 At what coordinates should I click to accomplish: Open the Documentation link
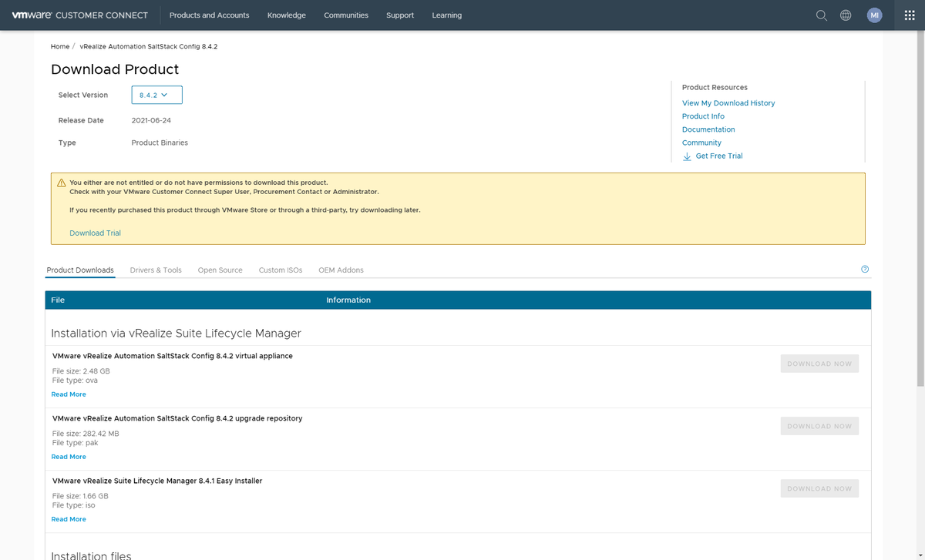(708, 129)
